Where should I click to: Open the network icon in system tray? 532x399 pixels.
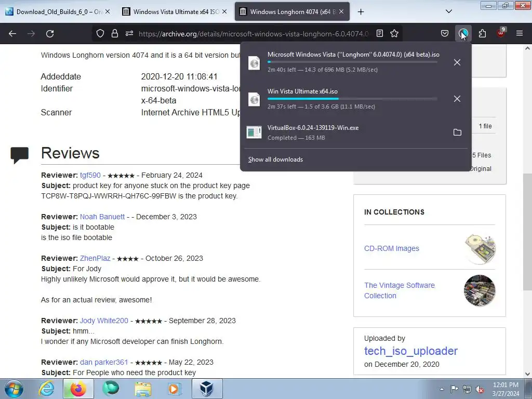tap(467, 389)
